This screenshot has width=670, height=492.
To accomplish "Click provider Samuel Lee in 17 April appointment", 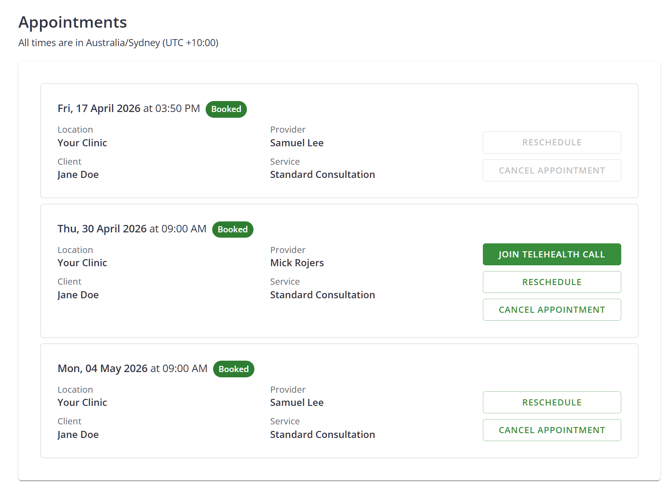I will tap(297, 143).
